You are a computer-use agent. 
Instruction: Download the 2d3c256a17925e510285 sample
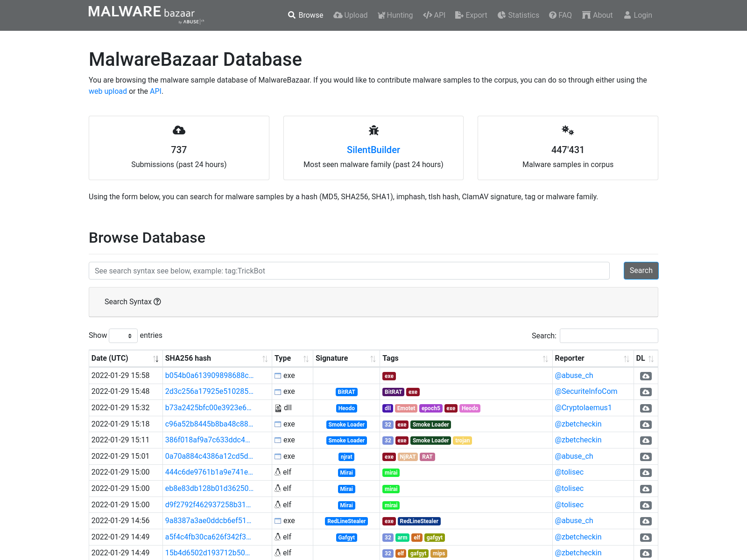click(646, 392)
